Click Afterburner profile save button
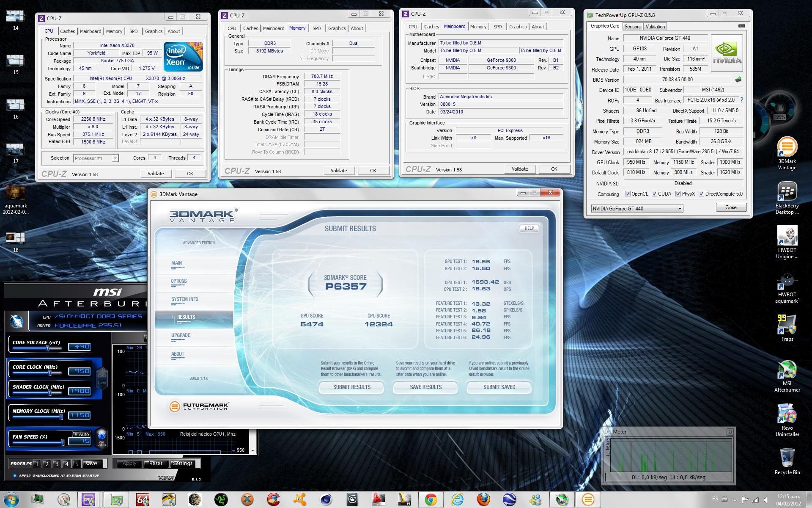Screen dimensions: 812x508 [91, 464]
